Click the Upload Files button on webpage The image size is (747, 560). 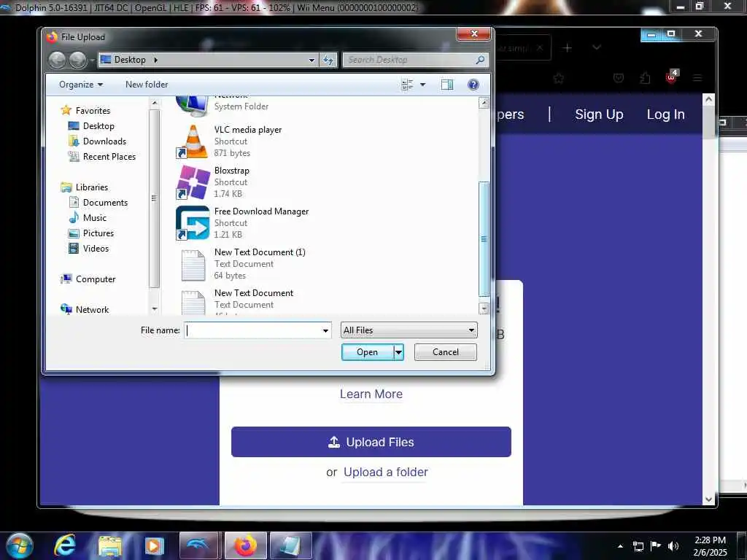(x=371, y=442)
